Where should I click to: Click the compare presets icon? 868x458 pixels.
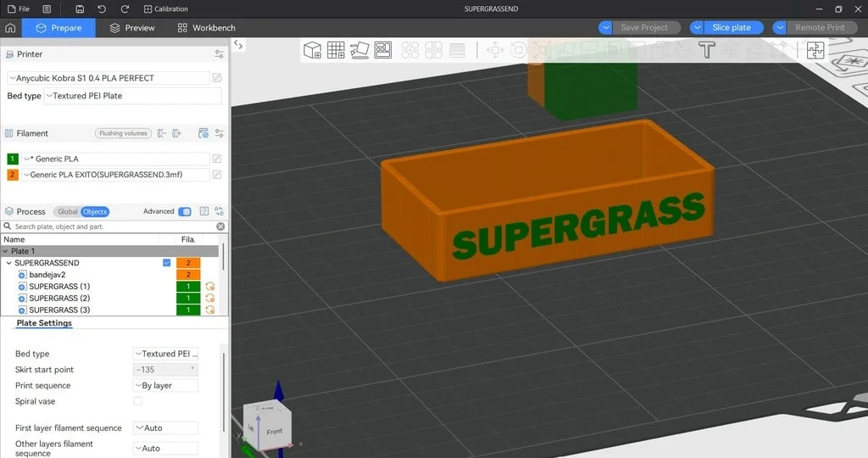(x=220, y=211)
